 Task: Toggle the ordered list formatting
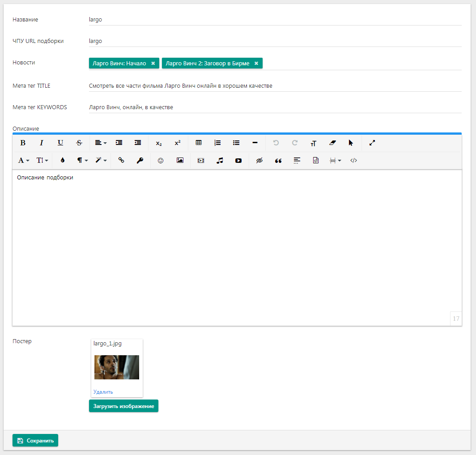point(217,143)
